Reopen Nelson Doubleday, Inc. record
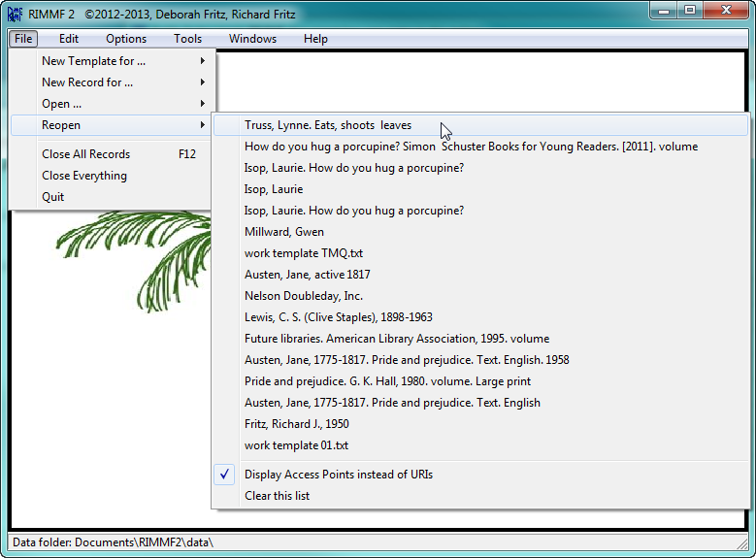The height and width of the screenshot is (558, 756). coord(480,296)
